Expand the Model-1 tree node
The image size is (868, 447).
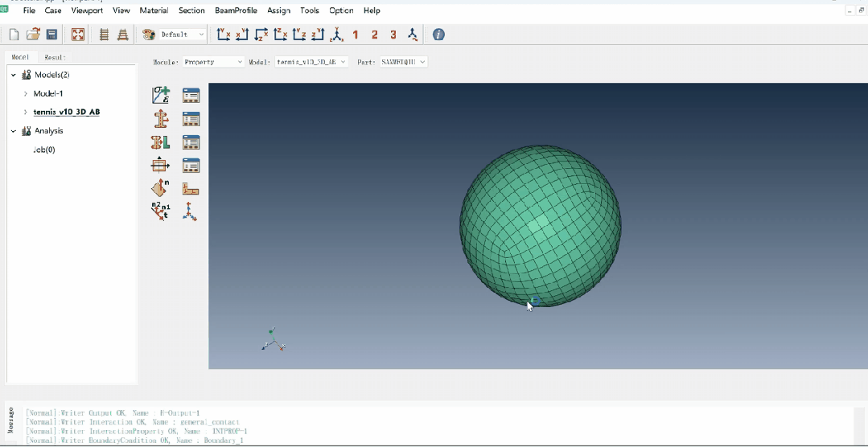(26, 93)
